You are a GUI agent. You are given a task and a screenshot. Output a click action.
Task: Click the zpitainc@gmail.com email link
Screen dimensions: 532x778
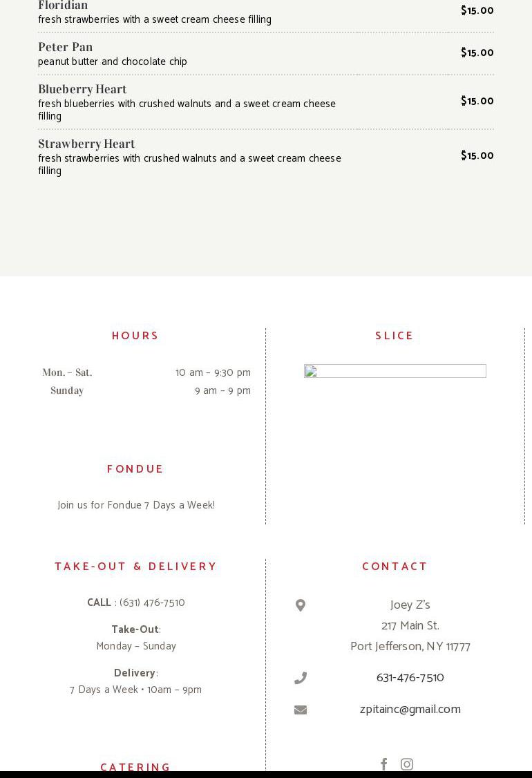tap(410, 710)
